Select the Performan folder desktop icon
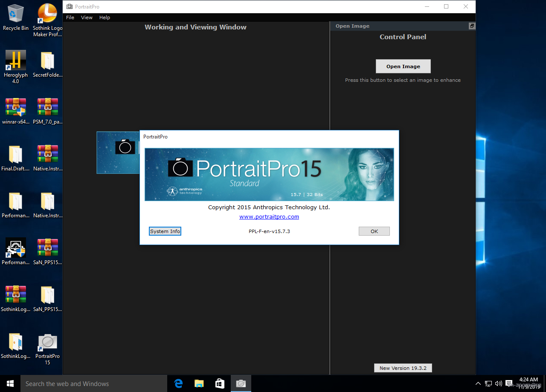 (16, 205)
